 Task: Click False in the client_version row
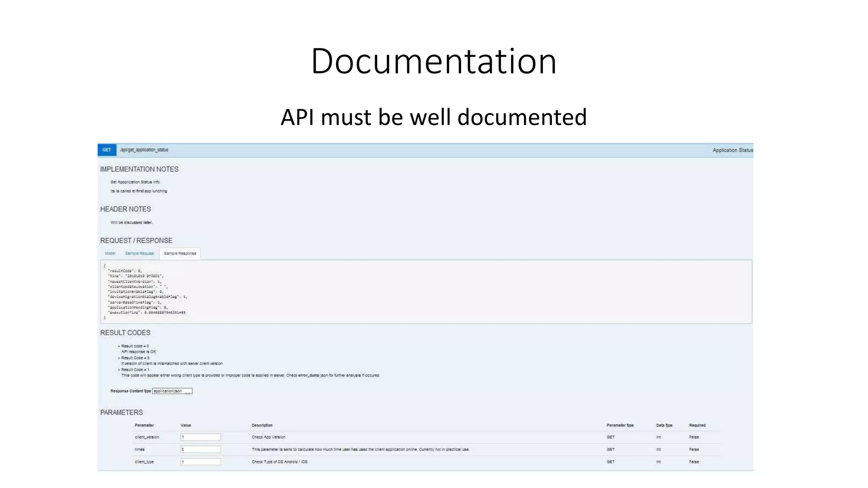(694, 437)
